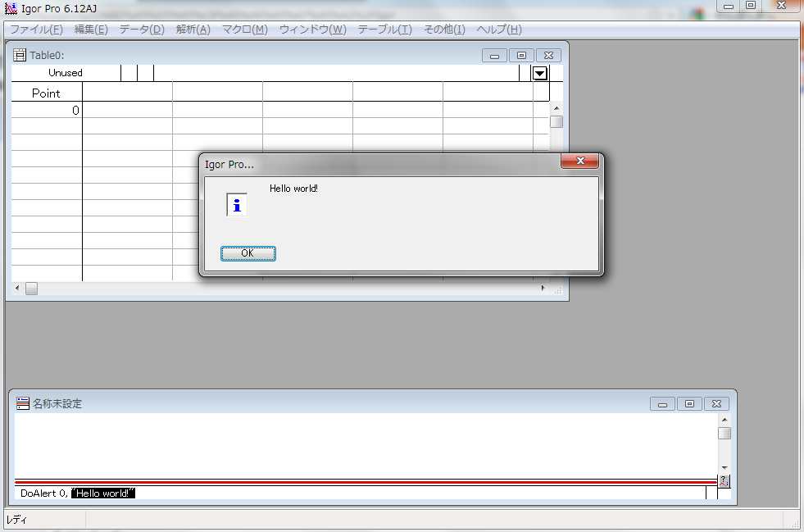Select the Point column header

coord(46,93)
